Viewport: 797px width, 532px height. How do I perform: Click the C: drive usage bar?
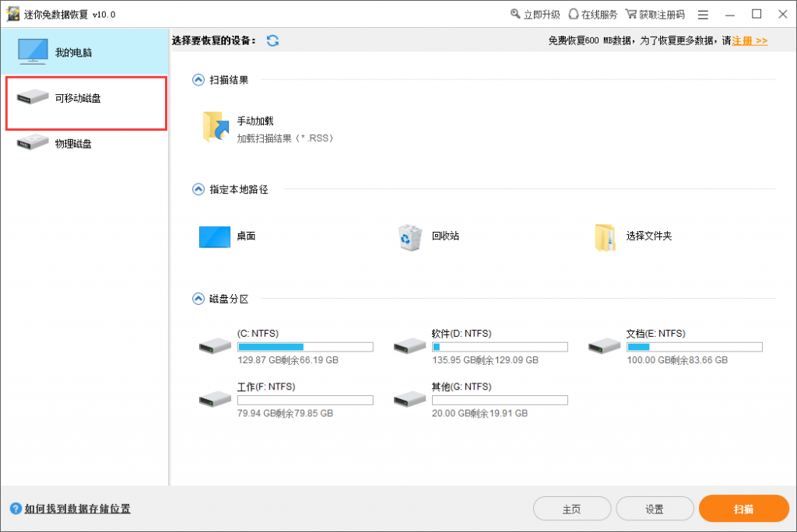[305, 347]
